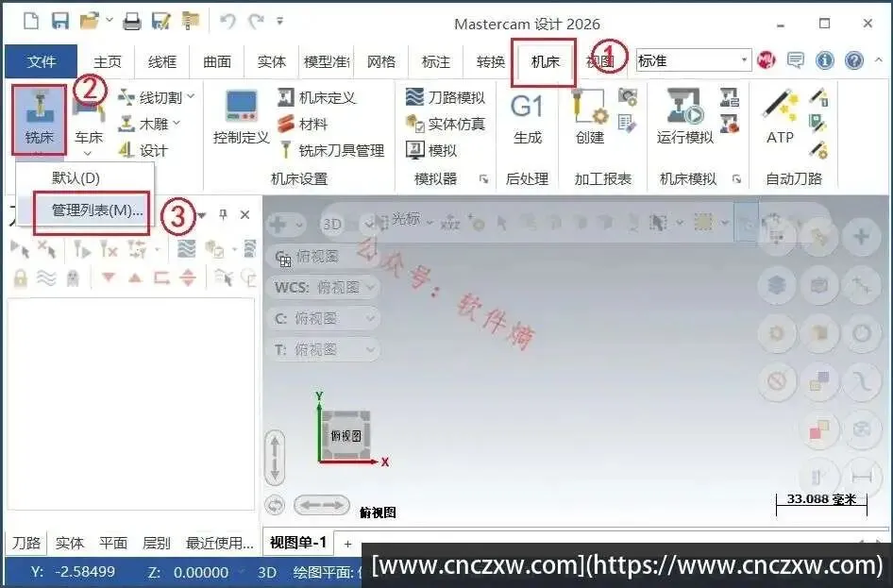This screenshot has width=893, height=588.
Task: Switch to the 层别 panel tab
Action: click(x=156, y=543)
